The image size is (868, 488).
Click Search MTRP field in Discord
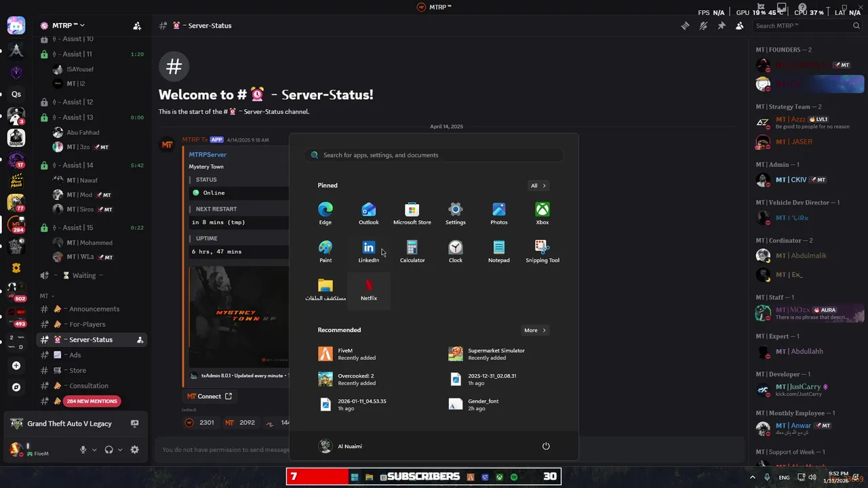(x=808, y=26)
